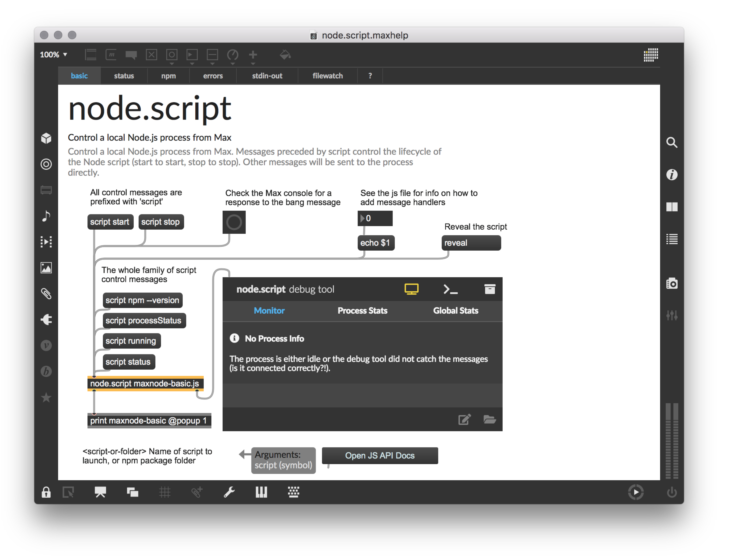
Task: Open the target-circle icon in left sidebar
Action: pyautogui.click(x=46, y=164)
